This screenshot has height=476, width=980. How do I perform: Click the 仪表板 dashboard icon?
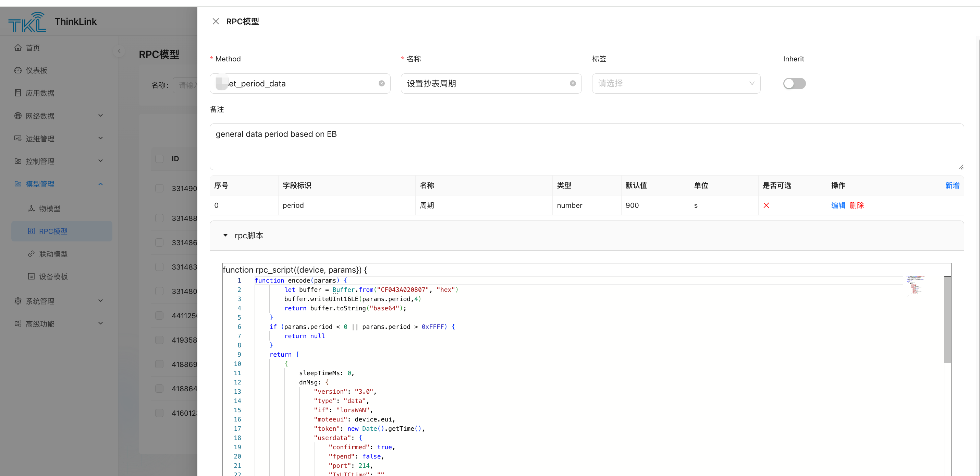point(18,70)
